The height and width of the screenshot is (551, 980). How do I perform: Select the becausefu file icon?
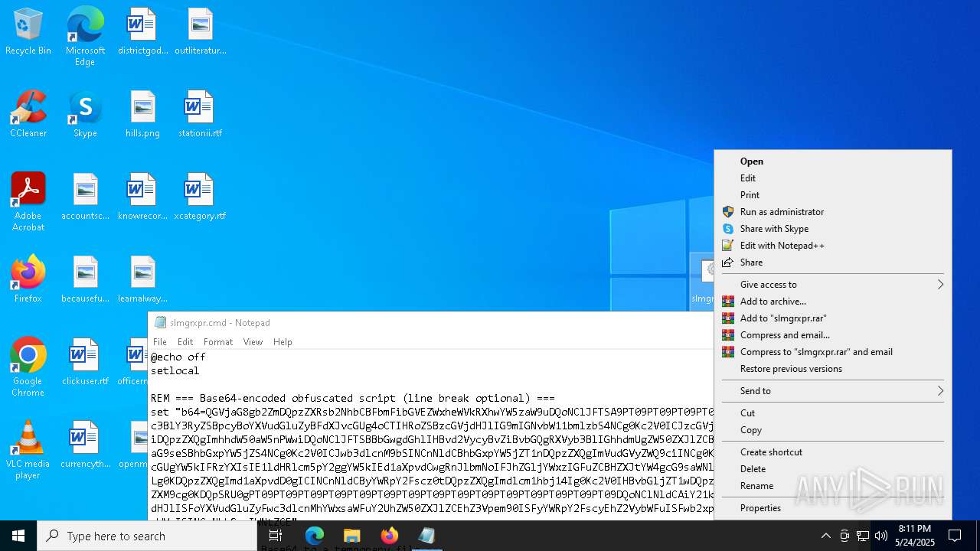coord(85,280)
